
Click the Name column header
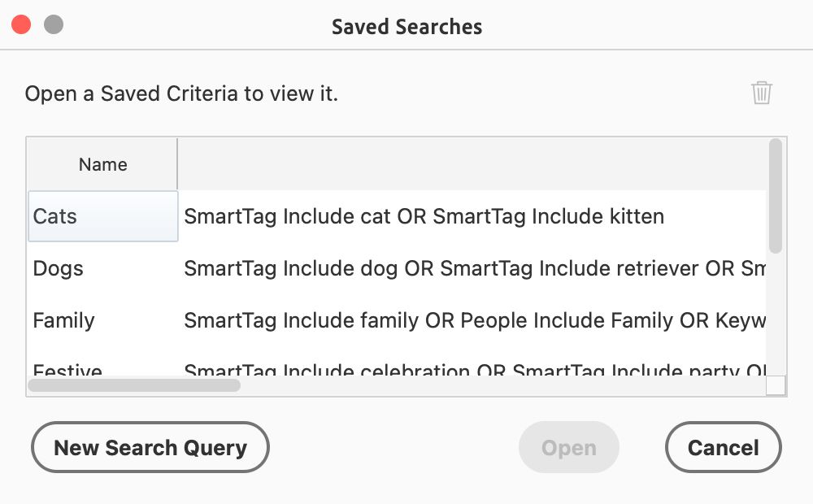coord(102,164)
